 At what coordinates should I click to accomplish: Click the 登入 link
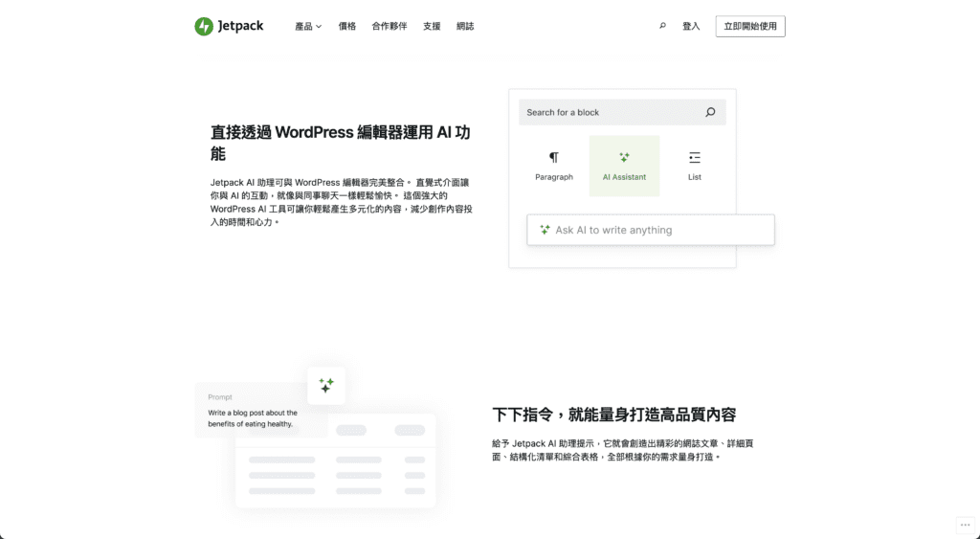tap(691, 27)
